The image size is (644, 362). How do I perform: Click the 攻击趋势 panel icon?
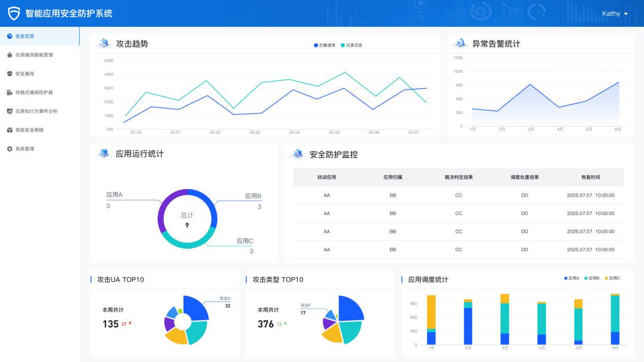[x=103, y=44]
